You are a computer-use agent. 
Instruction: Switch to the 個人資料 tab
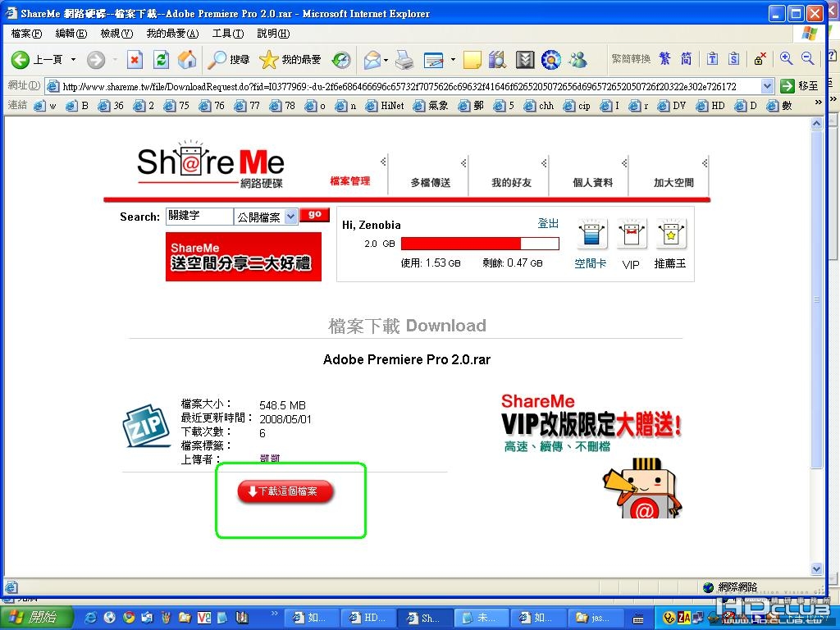click(592, 183)
